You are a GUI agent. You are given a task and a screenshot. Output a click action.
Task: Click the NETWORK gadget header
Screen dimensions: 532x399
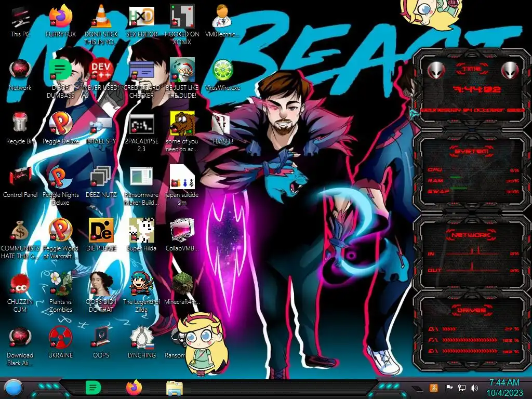pos(472,235)
